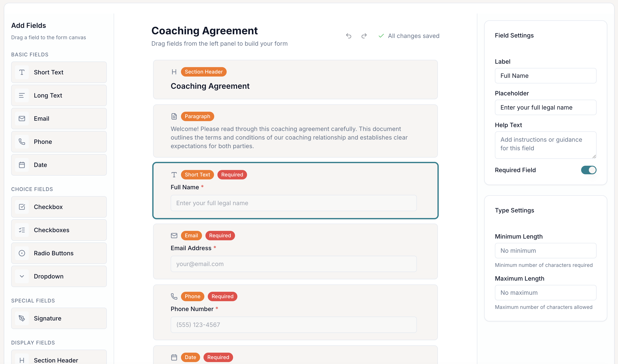The image size is (618, 364).
Task: Click the Date calendar icon
Action: coord(22,165)
